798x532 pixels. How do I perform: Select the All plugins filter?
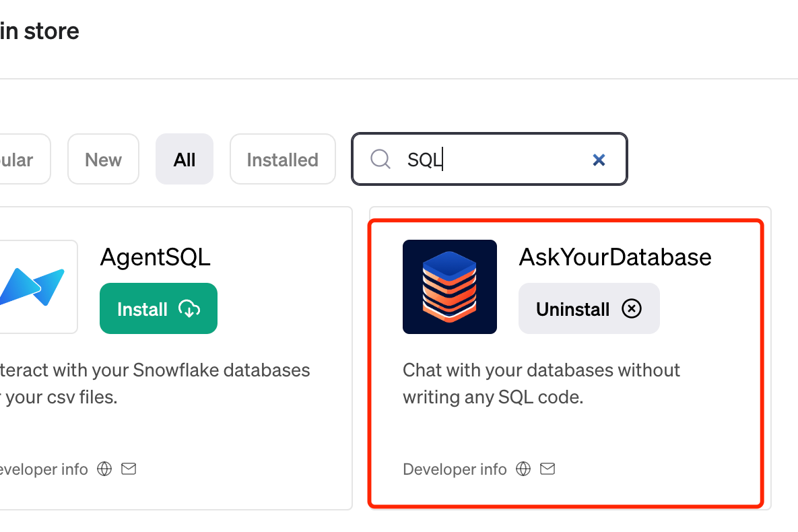(184, 160)
